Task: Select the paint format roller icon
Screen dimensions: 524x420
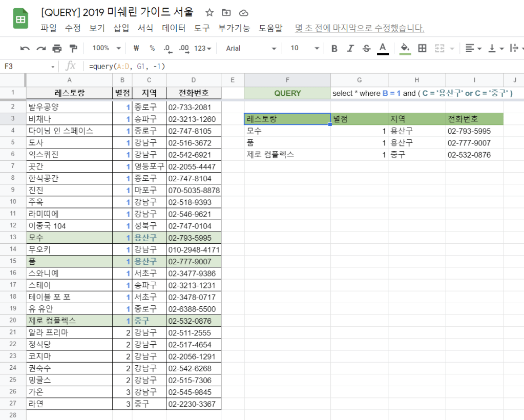Action: 73,48
